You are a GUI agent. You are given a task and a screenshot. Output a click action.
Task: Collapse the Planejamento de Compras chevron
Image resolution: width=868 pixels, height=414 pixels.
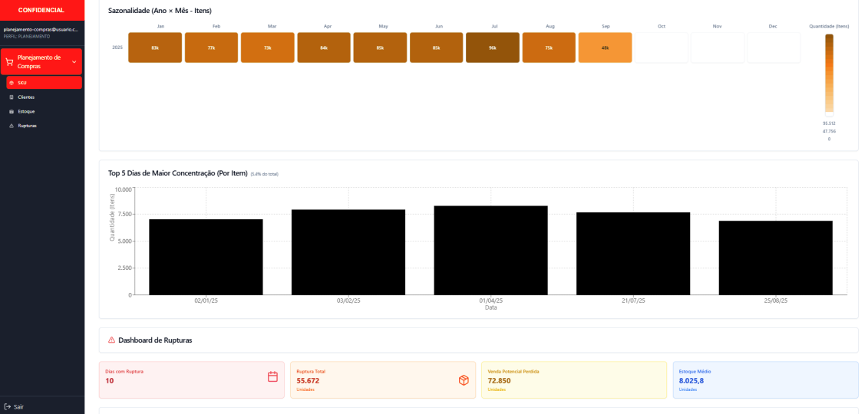(x=74, y=62)
